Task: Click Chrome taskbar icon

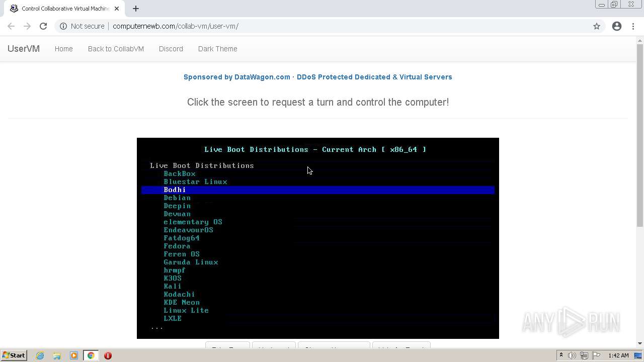Action: pyautogui.click(x=91, y=355)
